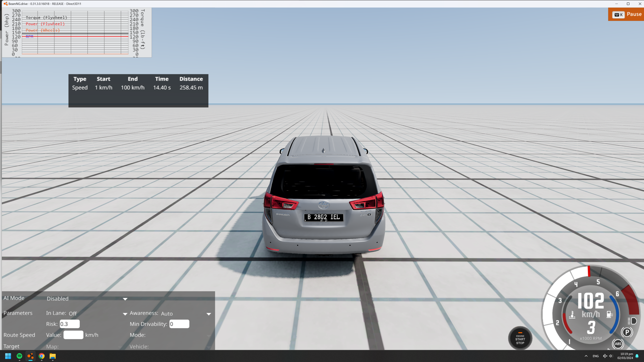
Task: Click the car's license plate B 2802 IEL
Action: 324,218
